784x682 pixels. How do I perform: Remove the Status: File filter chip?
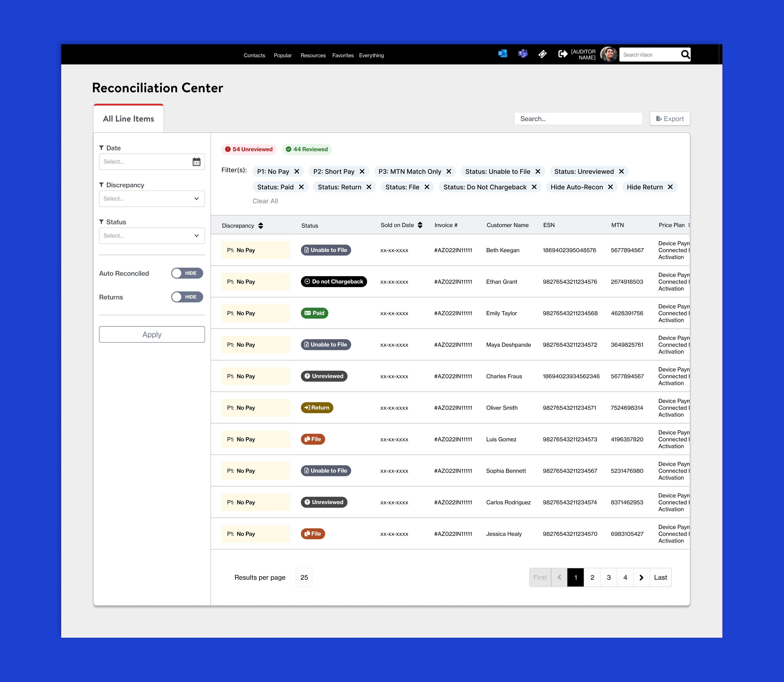pyautogui.click(x=427, y=187)
